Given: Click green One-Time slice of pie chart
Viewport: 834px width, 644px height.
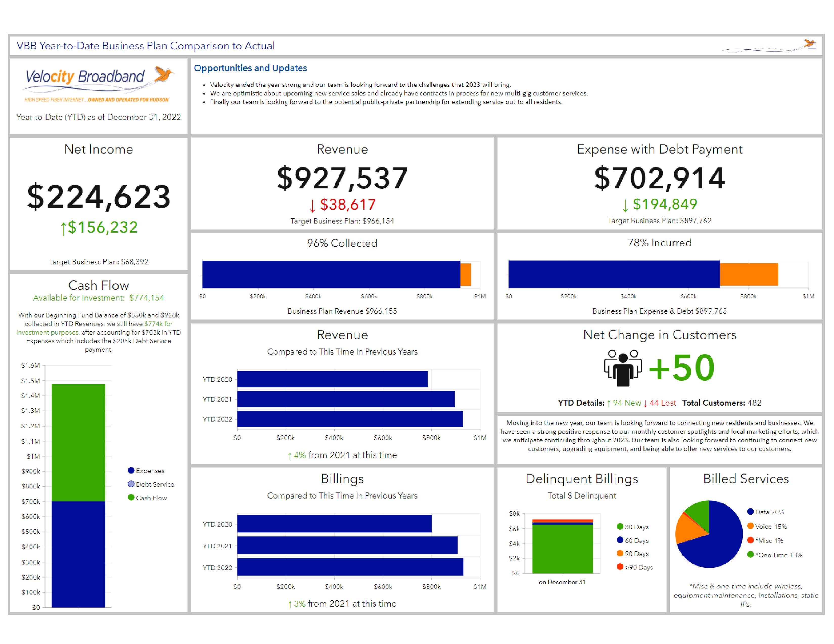Looking at the screenshot, I should pos(700,514).
